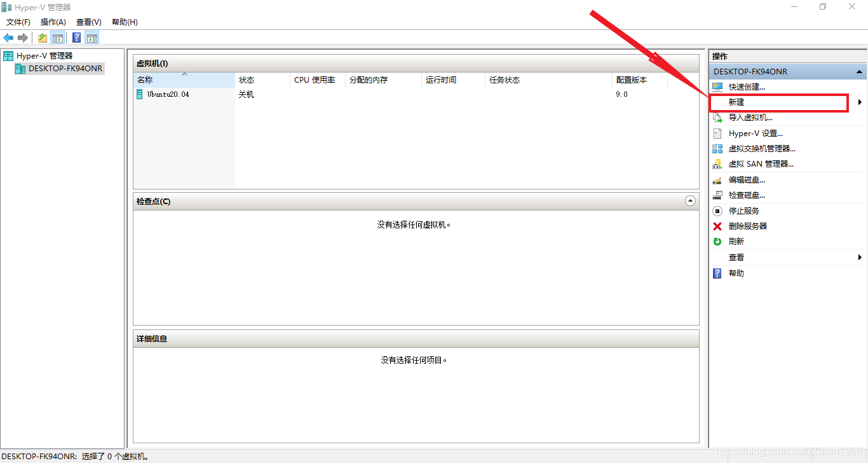Click the 详细信息 panel header
This screenshot has width=868, height=463.
[416, 339]
